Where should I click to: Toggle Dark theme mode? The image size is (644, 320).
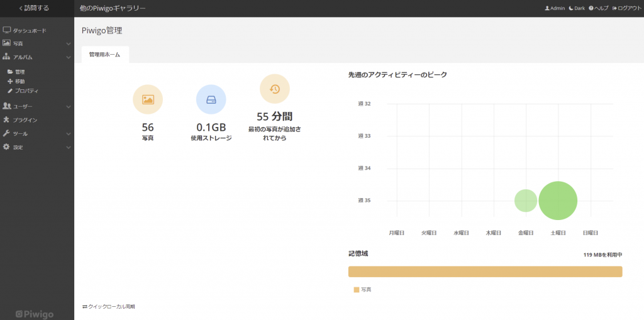point(577,8)
